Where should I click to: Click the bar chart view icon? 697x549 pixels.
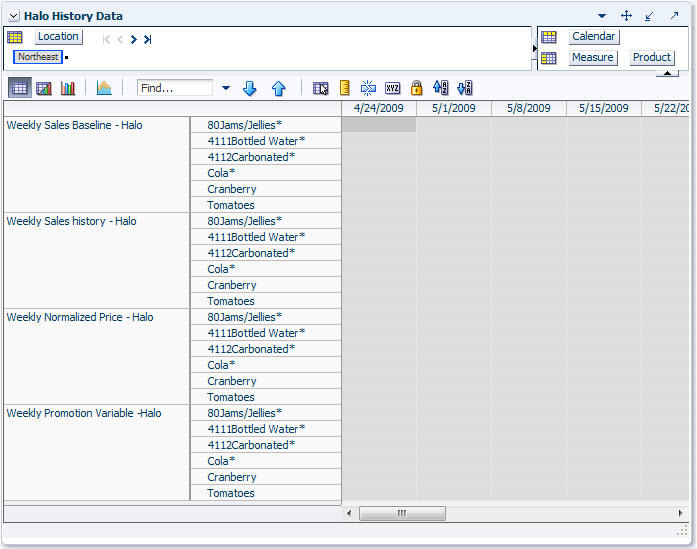click(68, 88)
